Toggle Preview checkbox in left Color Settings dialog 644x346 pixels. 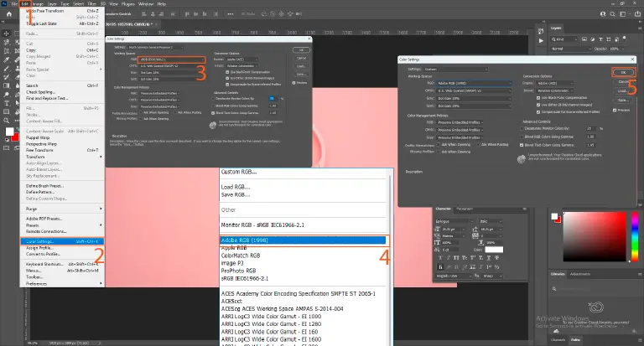(293, 83)
